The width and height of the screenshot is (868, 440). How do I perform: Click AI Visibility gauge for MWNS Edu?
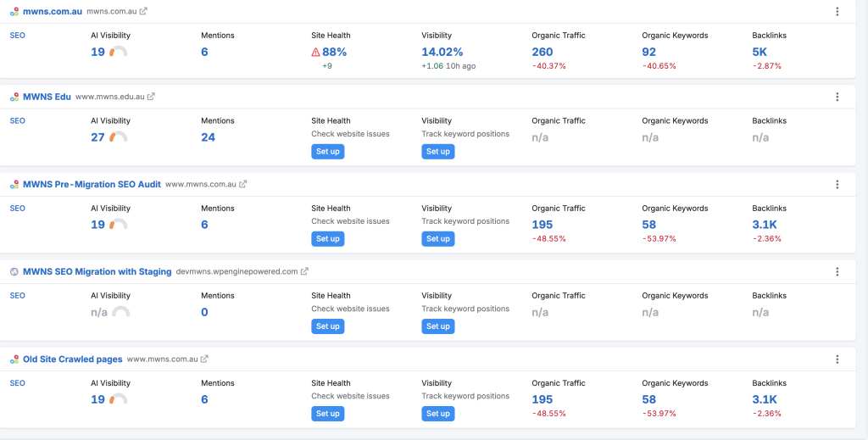tap(119, 137)
